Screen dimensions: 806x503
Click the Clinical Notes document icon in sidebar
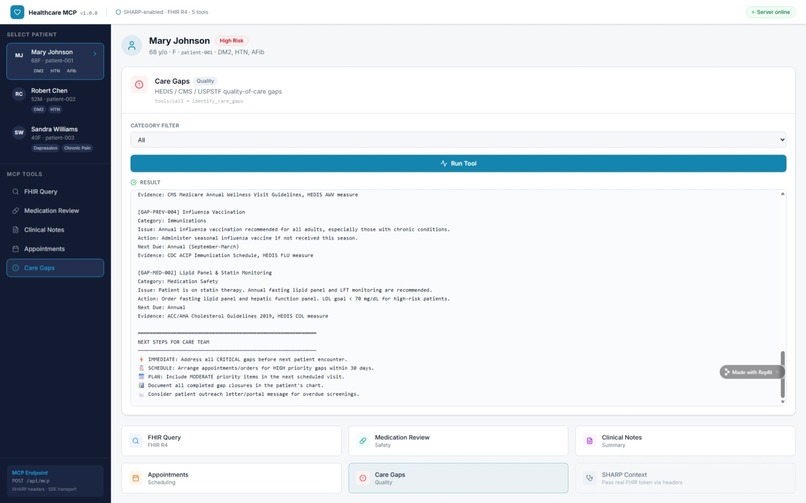(x=15, y=230)
